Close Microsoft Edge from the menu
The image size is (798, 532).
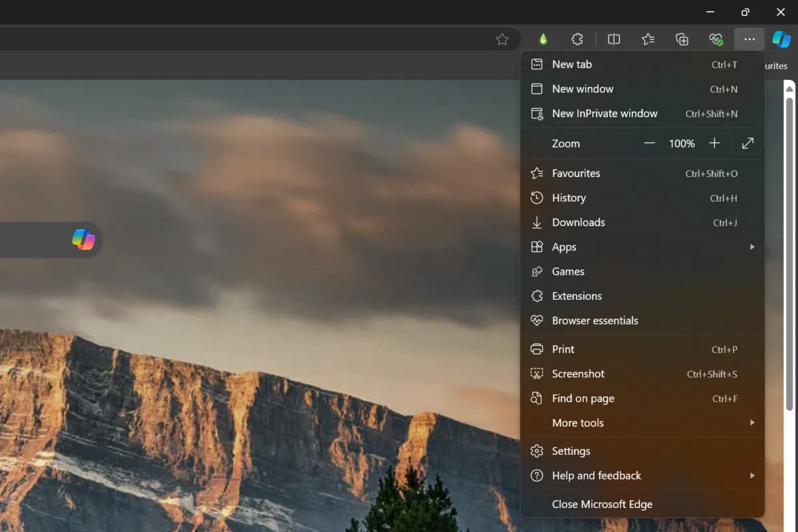tap(602, 504)
